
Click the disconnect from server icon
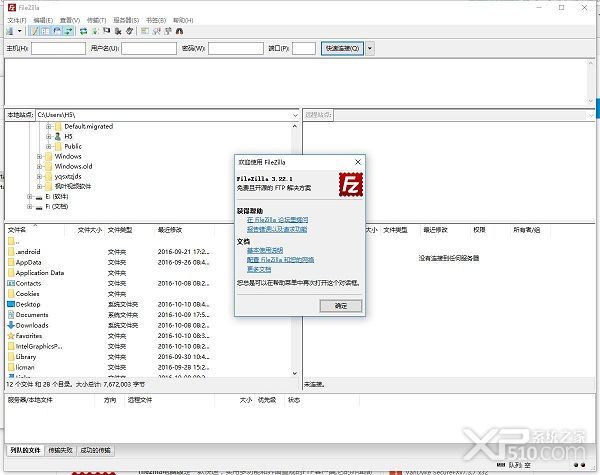118,31
